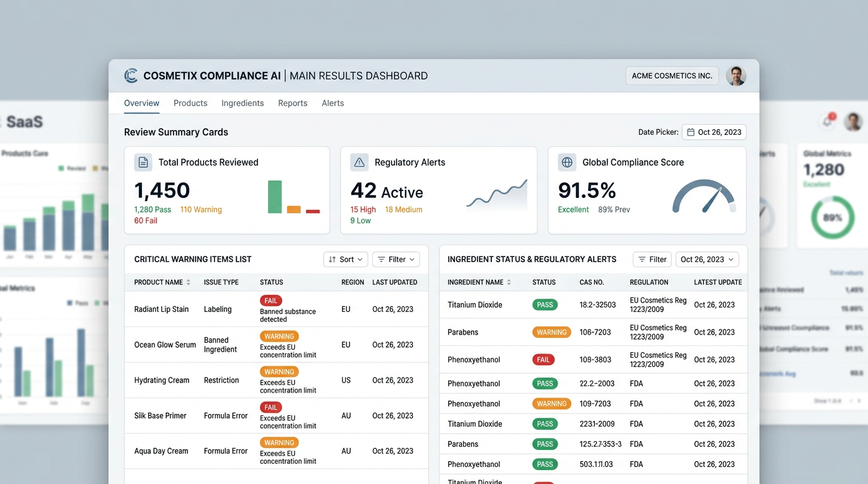Open the Oct 26, 2023 dropdown in Ingredient panel
The image size is (868, 484).
[707, 259]
